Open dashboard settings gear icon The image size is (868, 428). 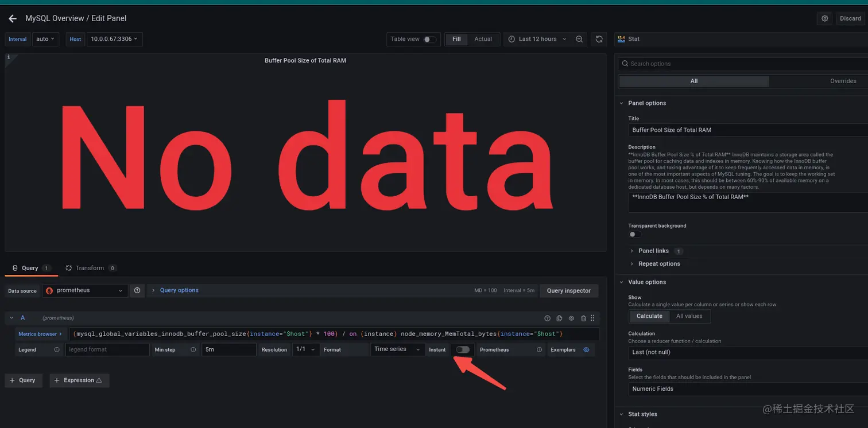824,18
